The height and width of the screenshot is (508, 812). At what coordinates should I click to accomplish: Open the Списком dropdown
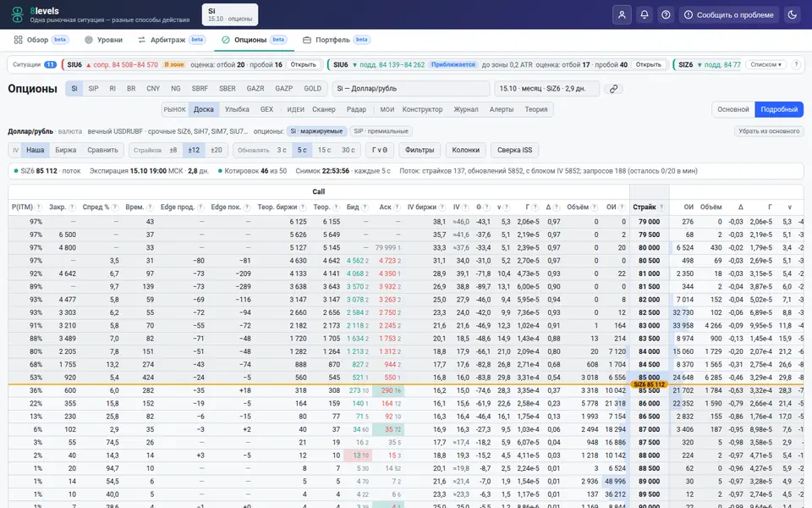point(766,65)
